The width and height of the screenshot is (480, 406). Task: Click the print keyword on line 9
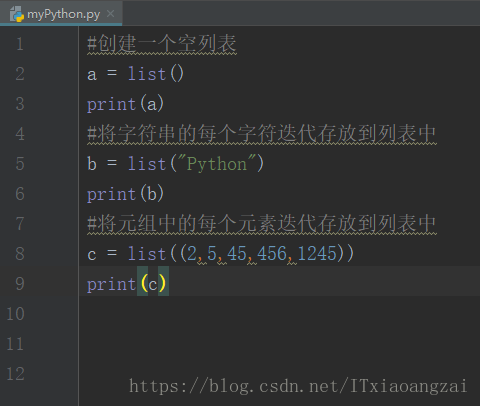click(111, 284)
